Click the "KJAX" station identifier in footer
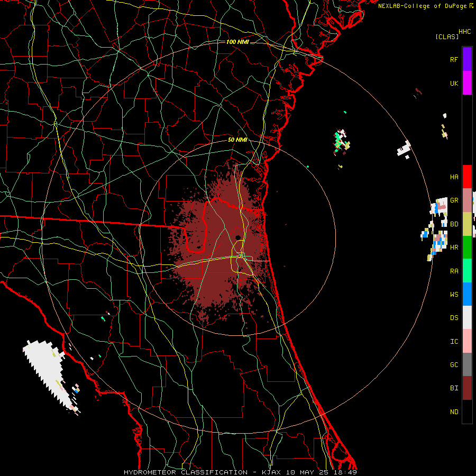 click(271, 472)
